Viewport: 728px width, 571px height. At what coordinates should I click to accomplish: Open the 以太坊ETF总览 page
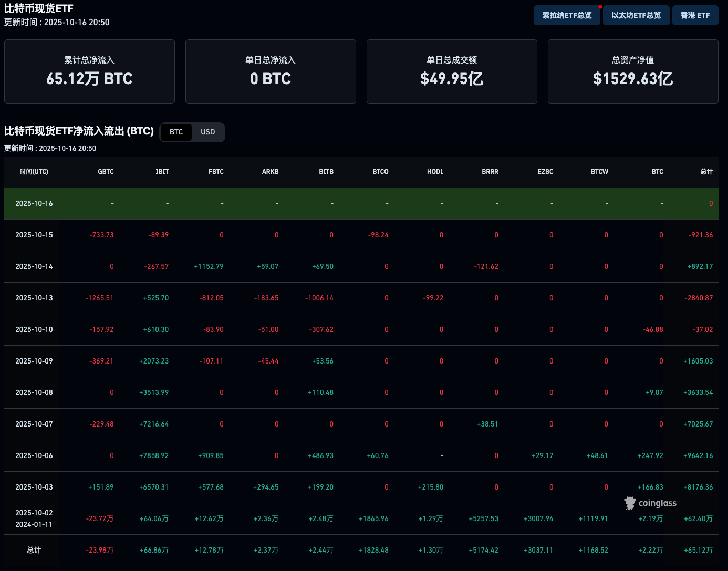pos(636,16)
